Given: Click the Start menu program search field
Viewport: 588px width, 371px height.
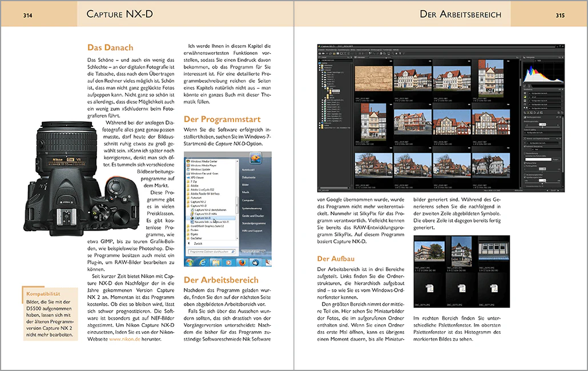Looking at the screenshot, I should [210, 250].
